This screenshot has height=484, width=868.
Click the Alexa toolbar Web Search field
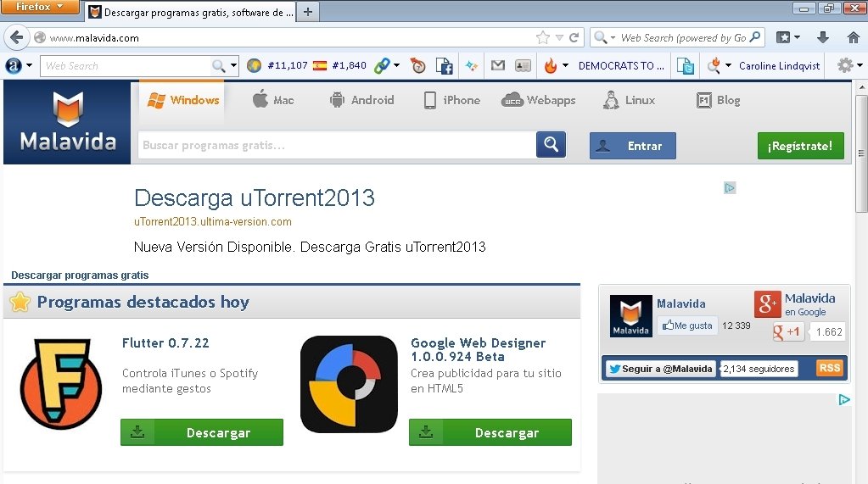pyautogui.click(x=126, y=66)
